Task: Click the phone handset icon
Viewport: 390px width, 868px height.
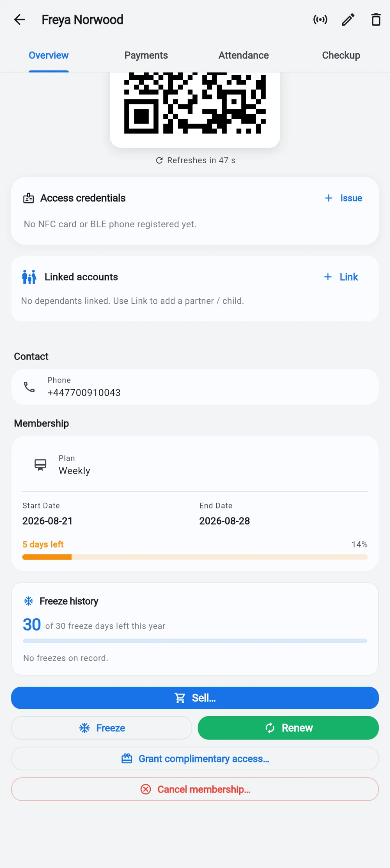Action: click(29, 387)
